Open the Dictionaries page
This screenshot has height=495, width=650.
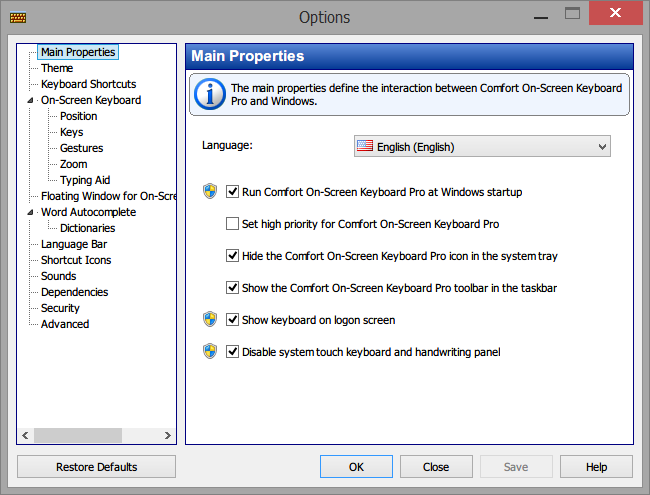(87, 228)
